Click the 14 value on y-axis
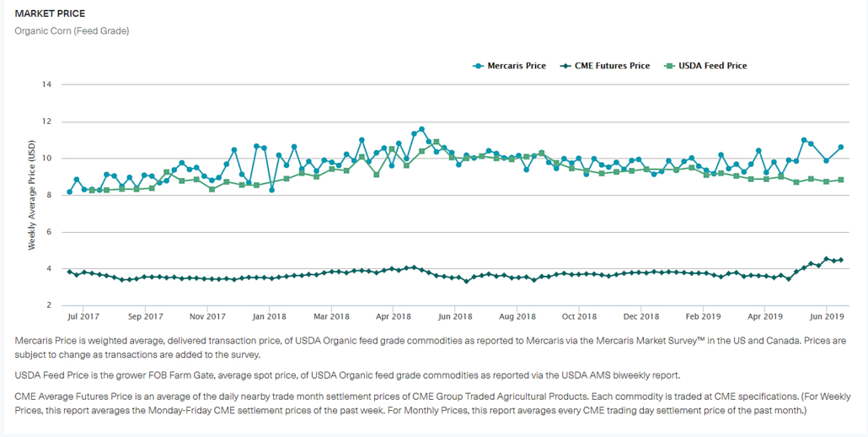 (47, 84)
